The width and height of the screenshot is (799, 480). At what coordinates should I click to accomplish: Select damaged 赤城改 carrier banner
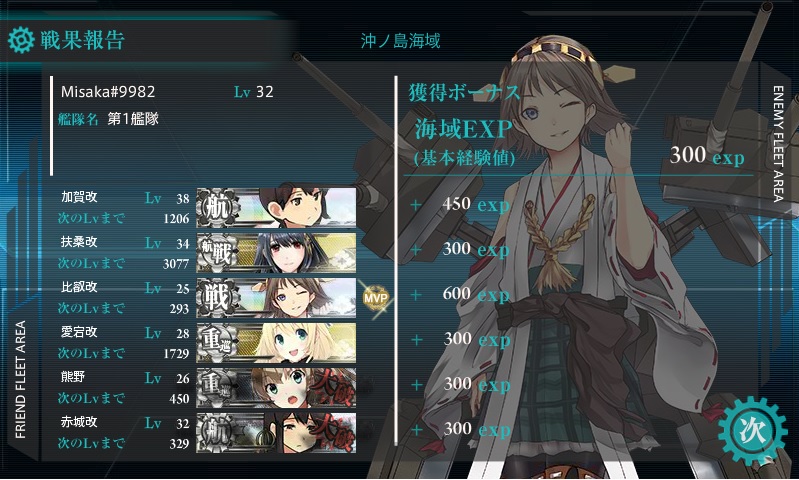click(276, 433)
